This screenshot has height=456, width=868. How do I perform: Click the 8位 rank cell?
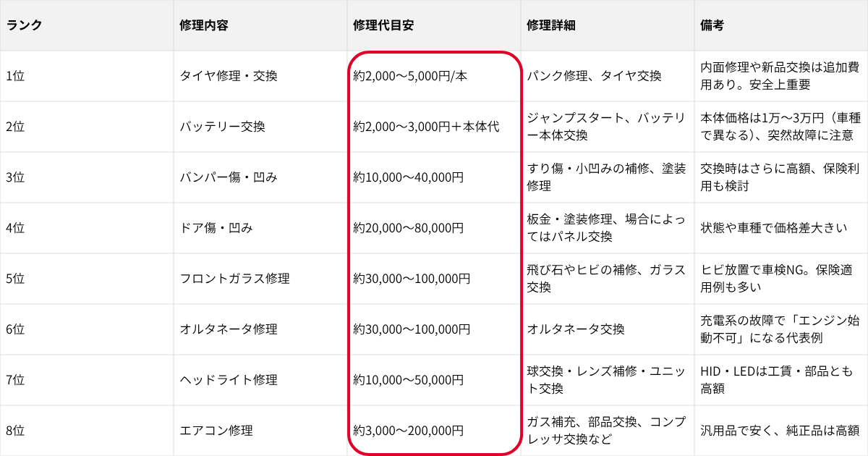[15, 431]
